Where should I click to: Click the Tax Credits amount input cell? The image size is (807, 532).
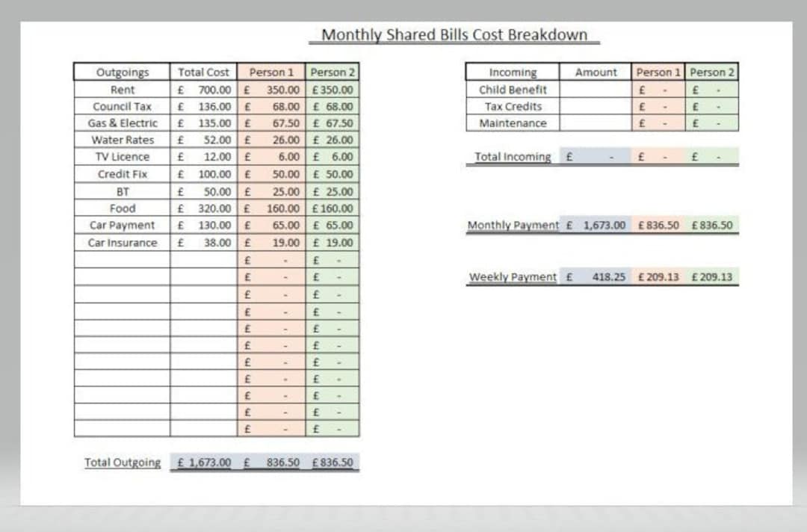tap(596, 107)
